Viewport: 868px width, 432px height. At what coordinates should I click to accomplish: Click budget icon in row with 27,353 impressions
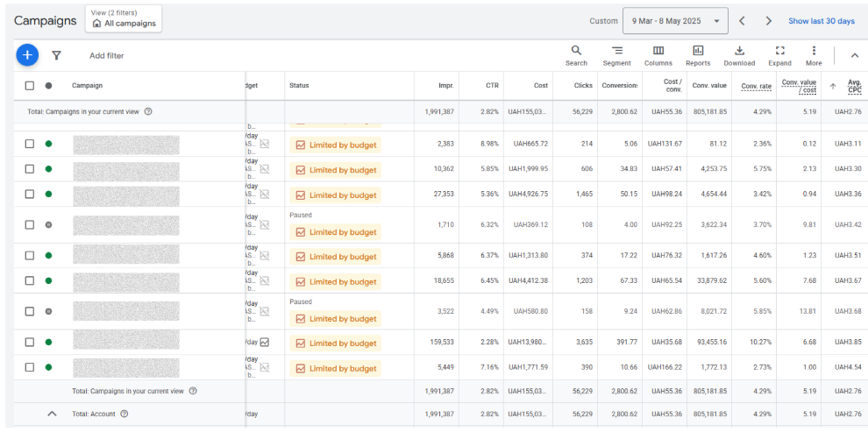tap(265, 195)
